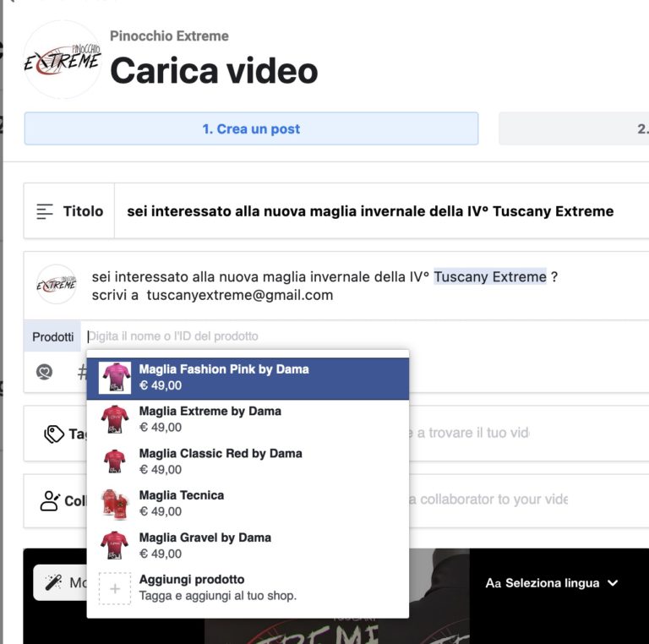The width and height of the screenshot is (649, 644).
Task: Click the Titolo text field
Action: pos(381,211)
